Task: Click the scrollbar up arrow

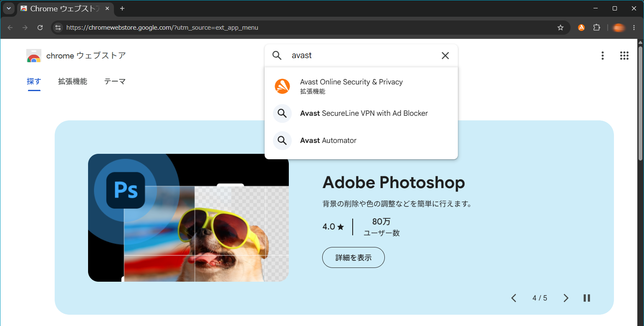Action: pyautogui.click(x=640, y=42)
